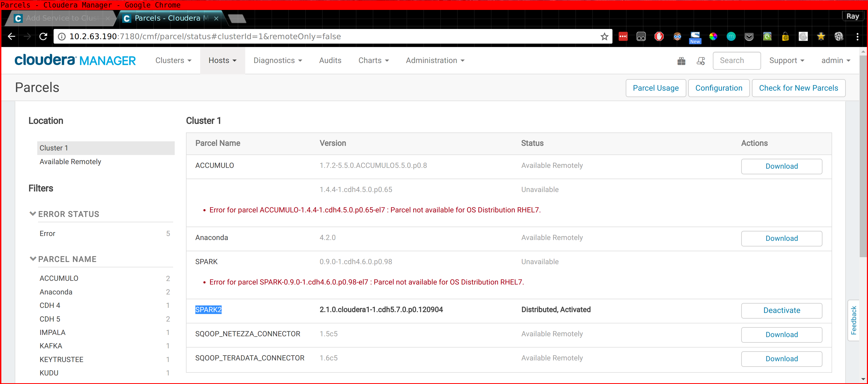Filter parcels by Error status
Image resolution: width=868 pixels, height=384 pixels.
coord(105,233)
